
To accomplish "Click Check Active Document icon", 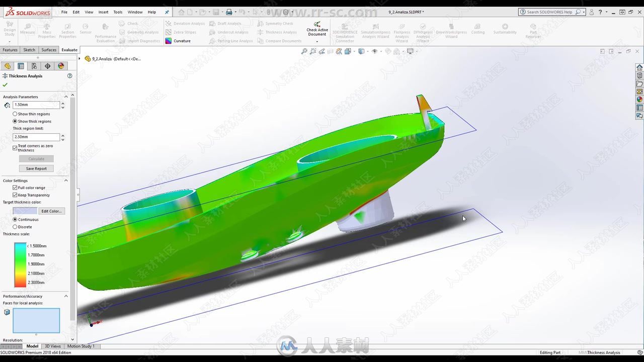I will [x=317, y=24].
